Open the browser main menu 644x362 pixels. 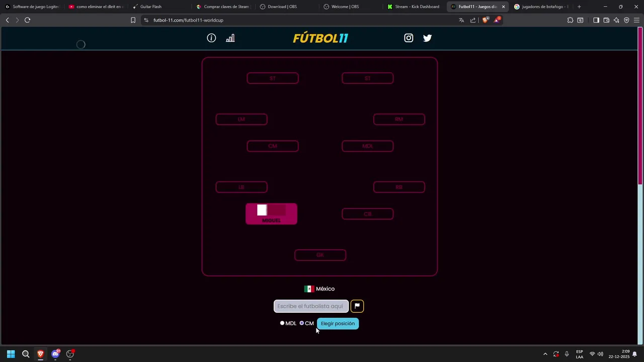(636, 20)
